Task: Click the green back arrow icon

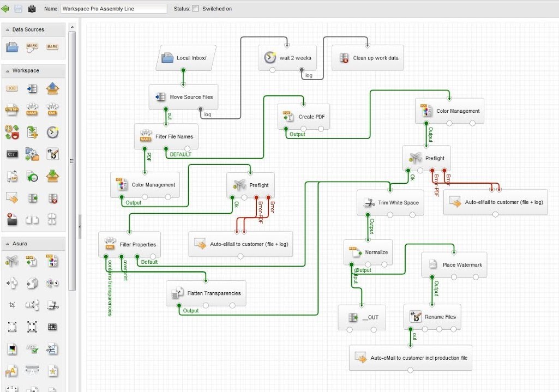Action: (x=5, y=8)
